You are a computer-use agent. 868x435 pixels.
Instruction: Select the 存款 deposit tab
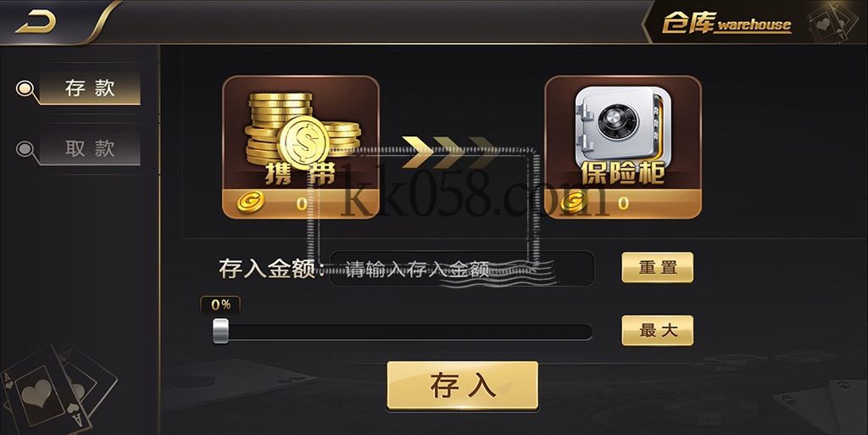point(90,88)
